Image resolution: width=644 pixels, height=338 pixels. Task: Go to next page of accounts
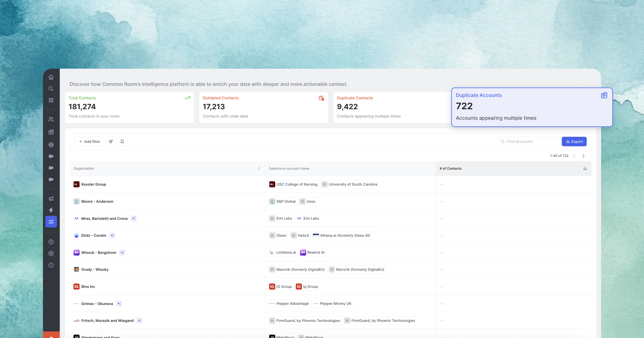click(583, 156)
